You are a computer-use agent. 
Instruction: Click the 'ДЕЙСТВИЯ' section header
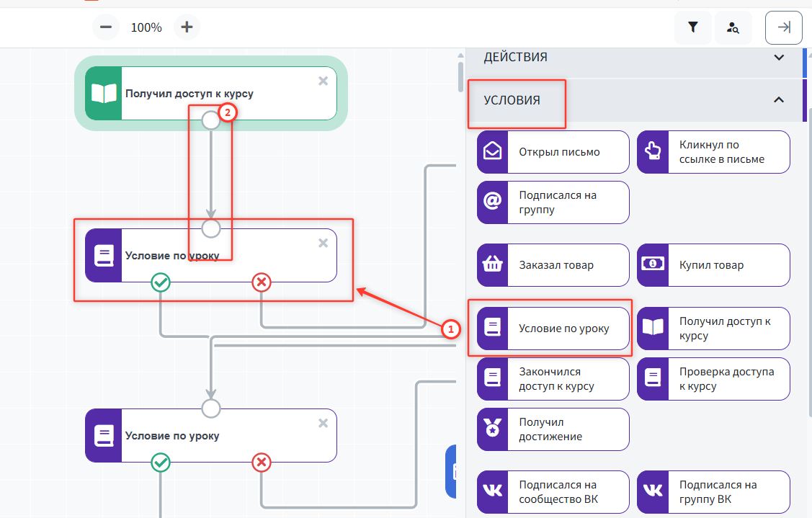click(x=515, y=57)
